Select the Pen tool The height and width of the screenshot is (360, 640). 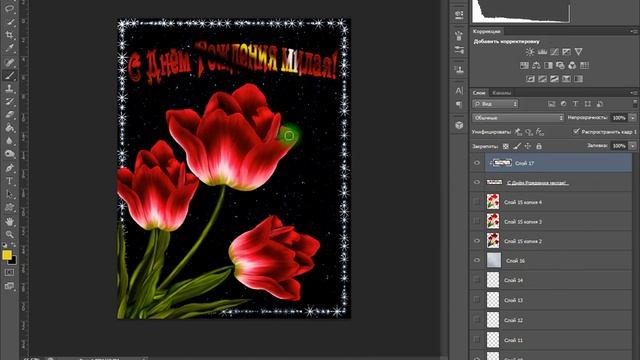(x=9, y=168)
